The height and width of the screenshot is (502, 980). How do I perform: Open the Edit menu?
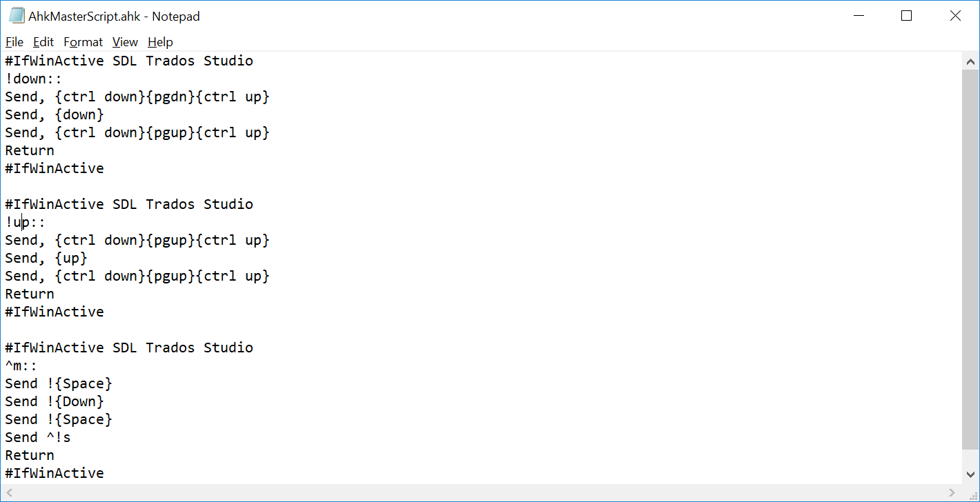[x=43, y=42]
